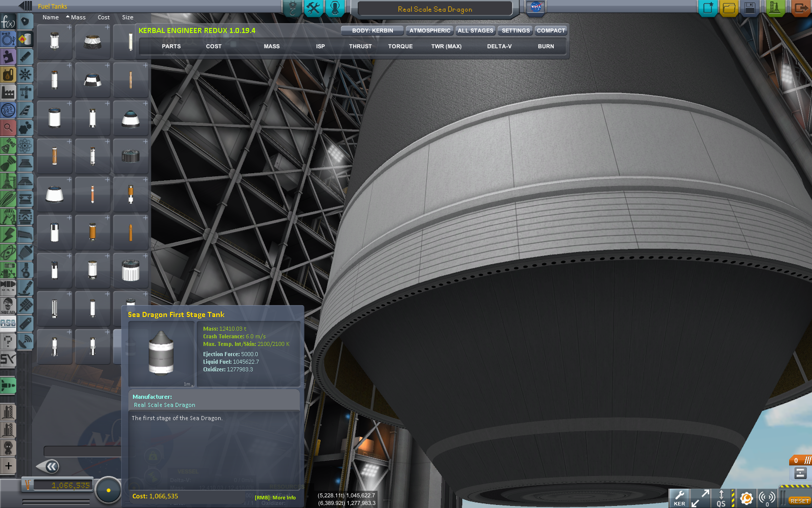Open the RSB mod category

coord(8,324)
